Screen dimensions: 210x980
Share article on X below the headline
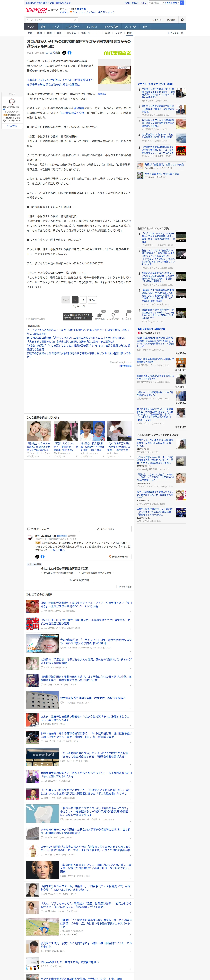click(x=64, y=53)
